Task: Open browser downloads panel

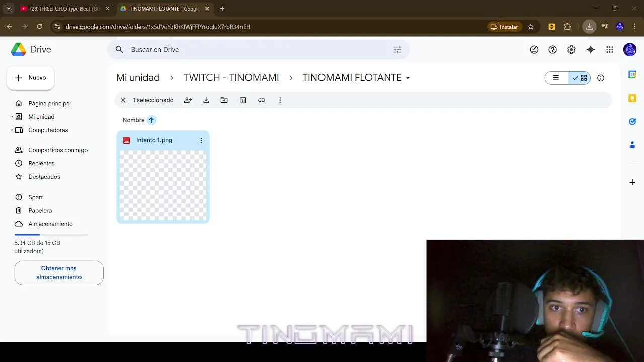Action: click(x=589, y=27)
